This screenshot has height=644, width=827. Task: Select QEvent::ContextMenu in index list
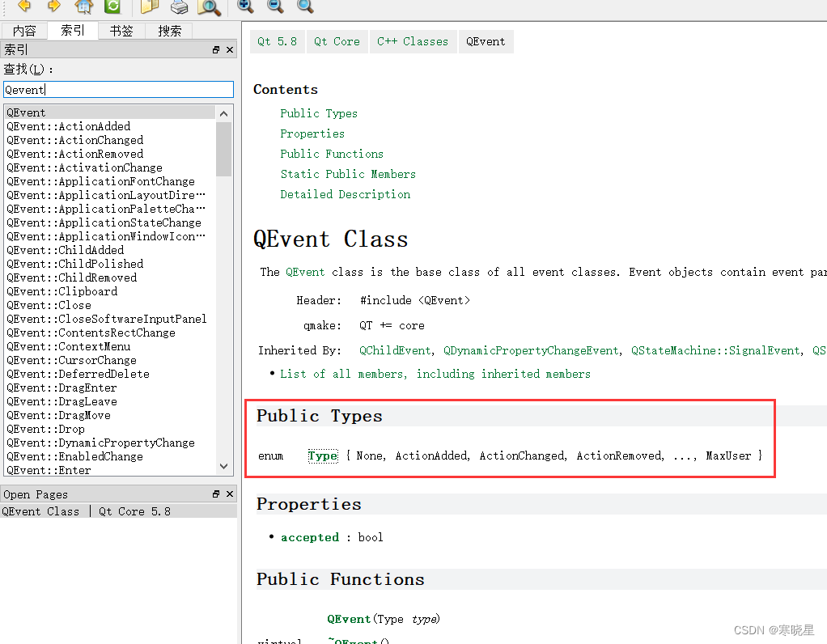coord(110,346)
